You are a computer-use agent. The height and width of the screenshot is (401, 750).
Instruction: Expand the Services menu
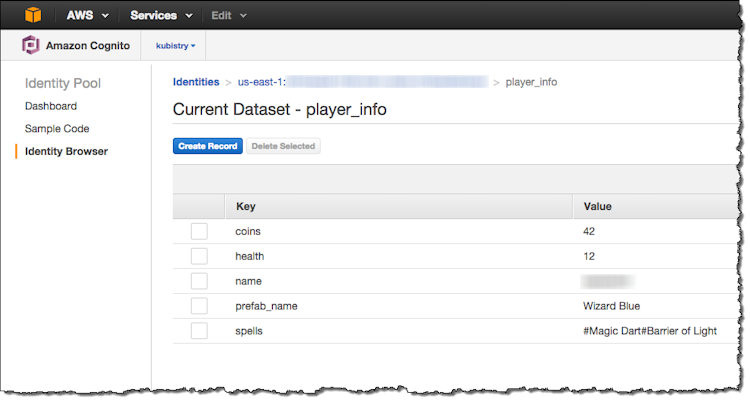coord(160,15)
